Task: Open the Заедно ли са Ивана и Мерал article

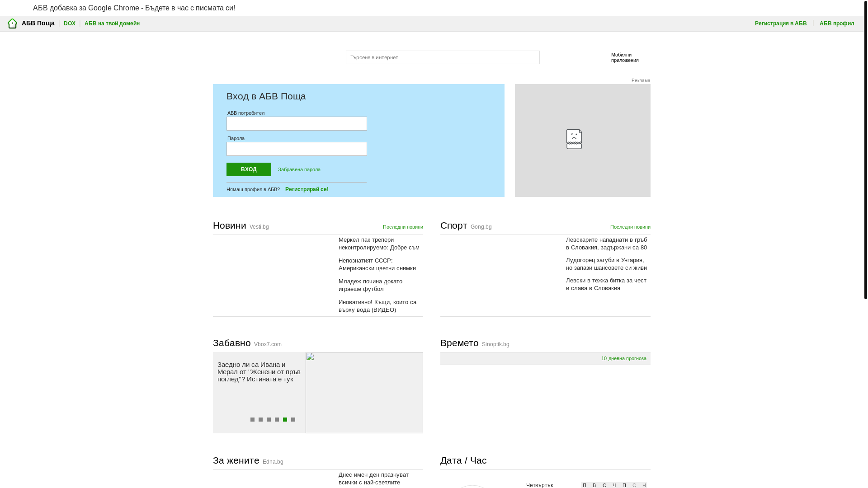Action: click(259, 372)
